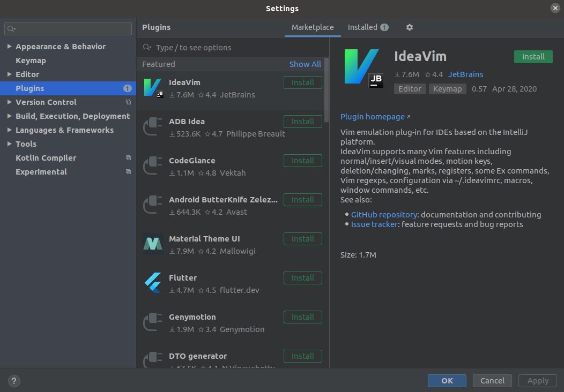Click the Cancel button

492,381
